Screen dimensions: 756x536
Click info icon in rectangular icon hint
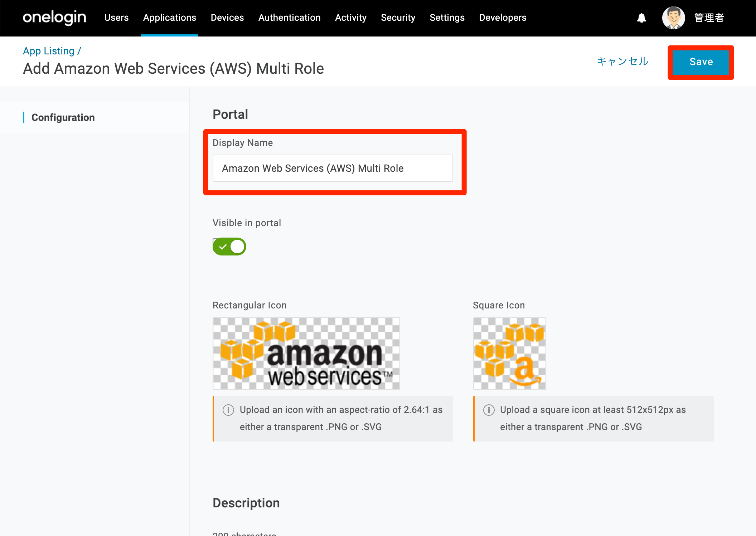pos(228,410)
